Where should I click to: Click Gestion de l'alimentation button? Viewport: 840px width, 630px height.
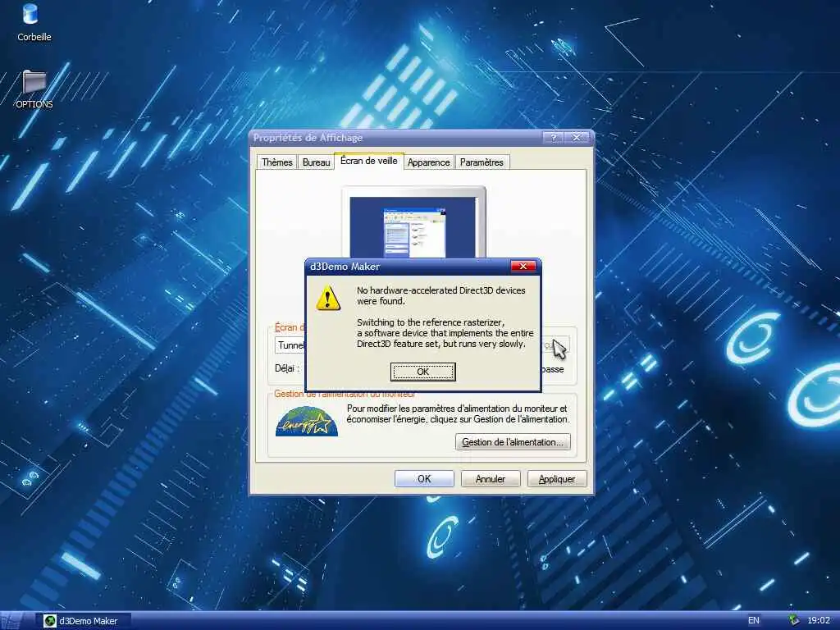click(x=513, y=442)
